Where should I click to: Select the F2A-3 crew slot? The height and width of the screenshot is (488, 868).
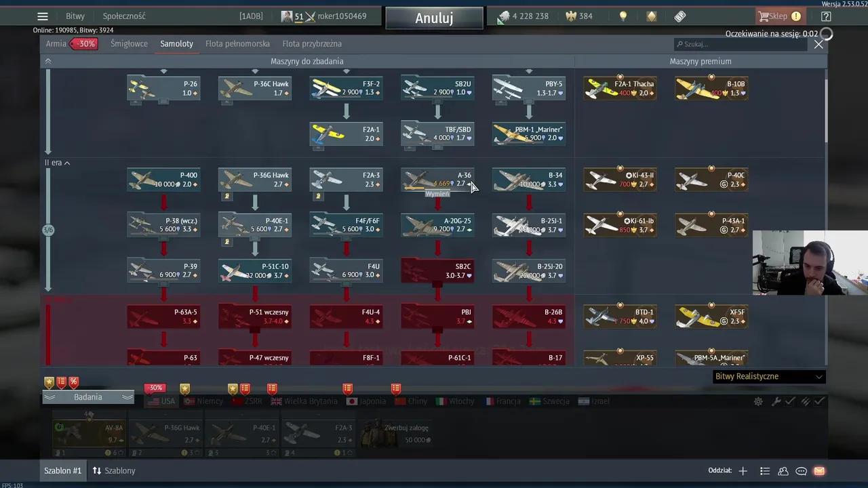[318, 434]
